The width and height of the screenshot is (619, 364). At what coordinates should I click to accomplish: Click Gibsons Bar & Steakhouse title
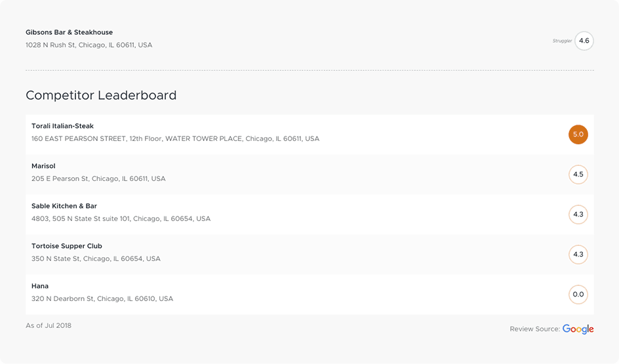[69, 32]
